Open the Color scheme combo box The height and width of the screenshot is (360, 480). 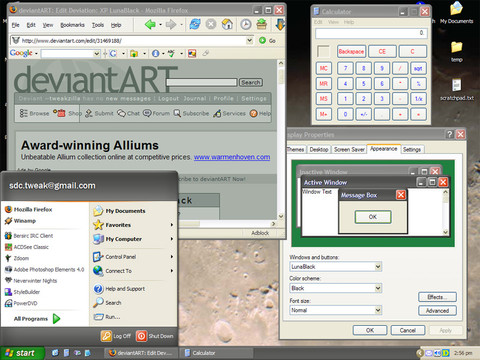click(335, 288)
